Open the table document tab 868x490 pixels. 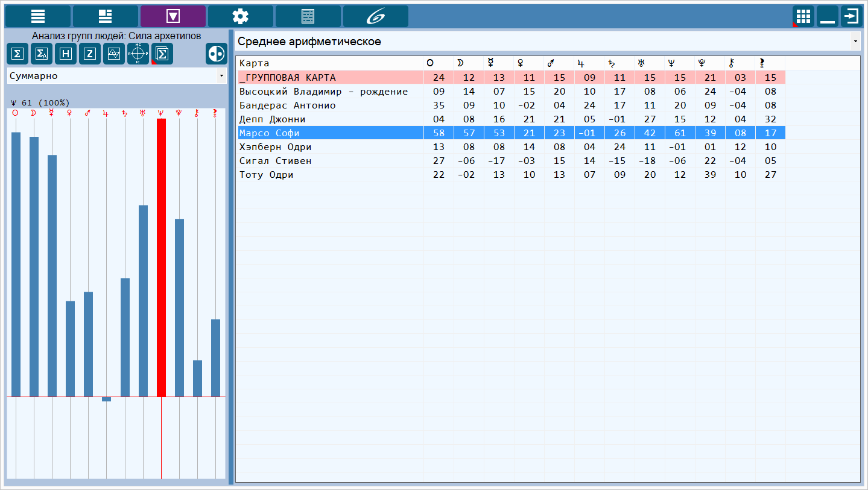click(308, 16)
